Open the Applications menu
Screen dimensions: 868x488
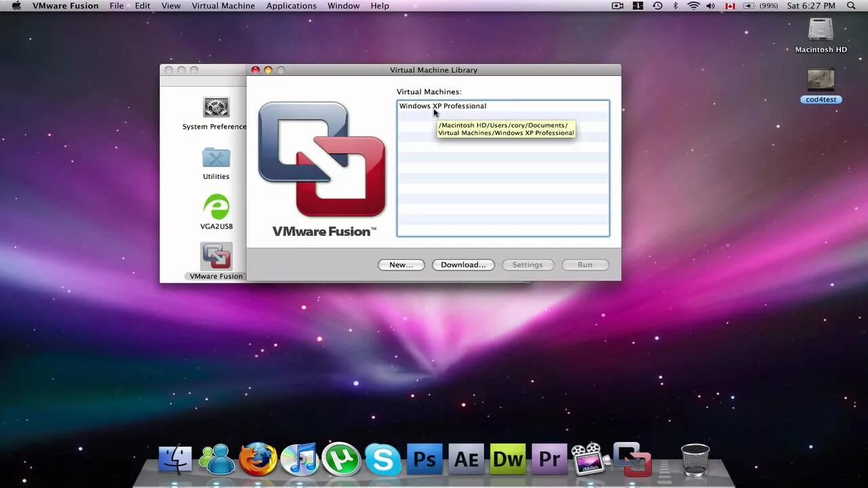(291, 6)
